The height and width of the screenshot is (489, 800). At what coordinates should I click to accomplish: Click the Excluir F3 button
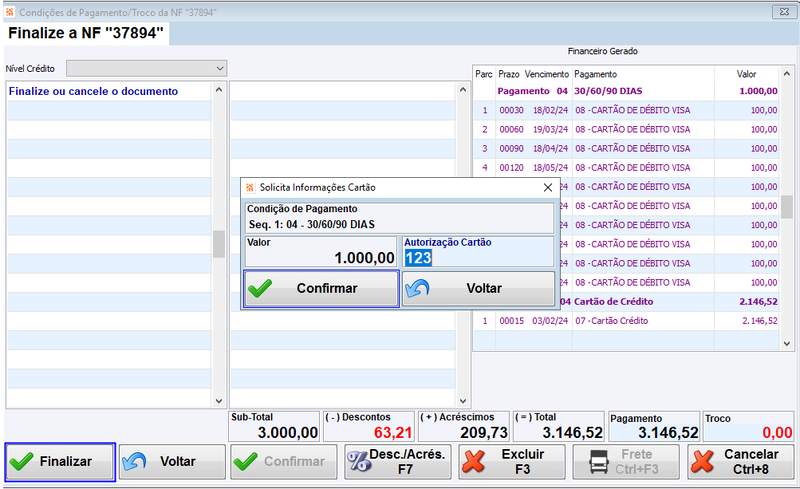pyautogui.click(x=512, y=462)
